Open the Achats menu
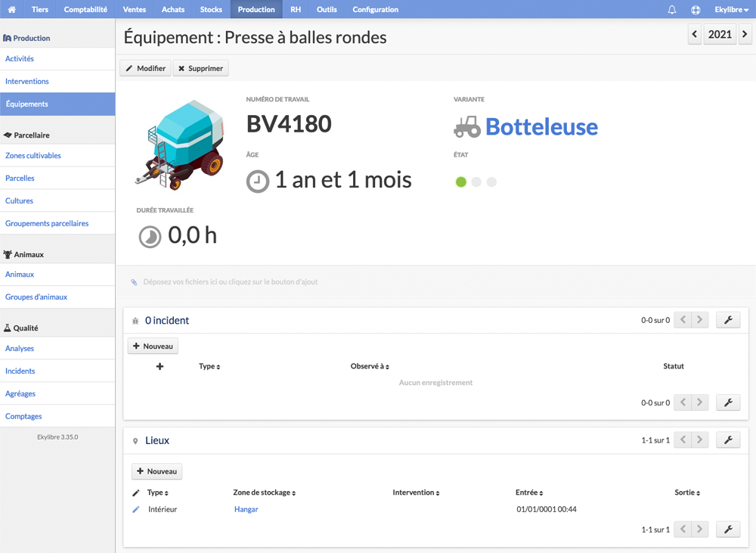Screen dimensions: 756x553 click(x=173, y=9)
